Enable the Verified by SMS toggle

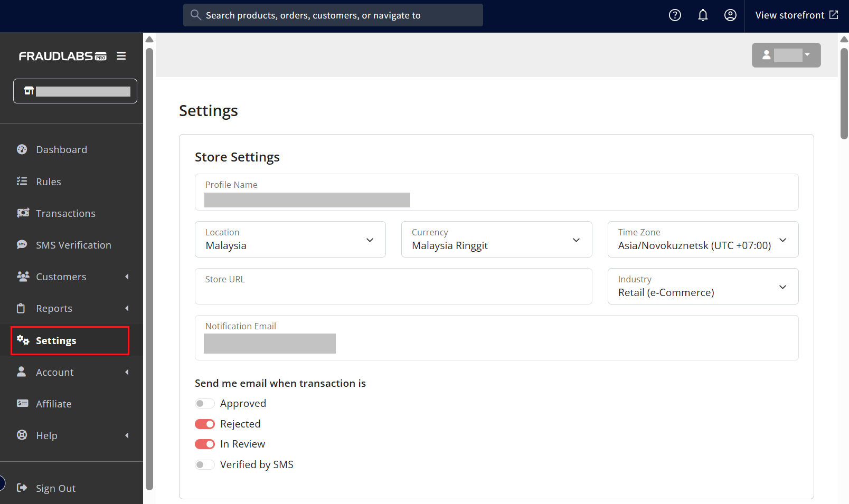tap(205, 465)
